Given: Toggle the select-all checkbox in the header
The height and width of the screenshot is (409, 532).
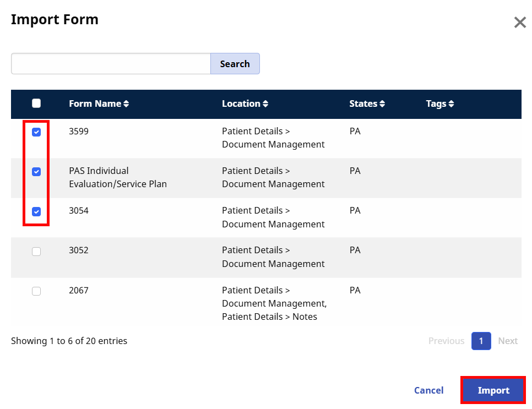Looking at the screenshot, I should 36,103.
